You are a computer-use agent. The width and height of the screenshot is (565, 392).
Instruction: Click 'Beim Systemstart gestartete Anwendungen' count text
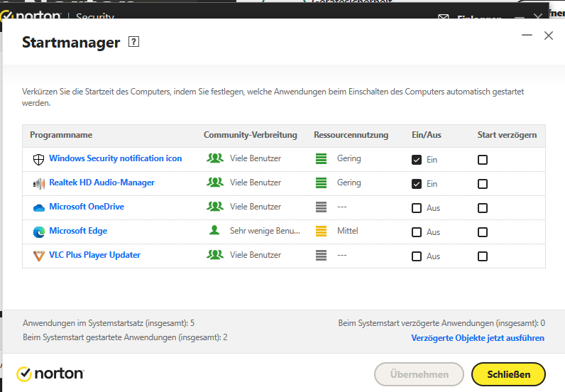point(125,337)
